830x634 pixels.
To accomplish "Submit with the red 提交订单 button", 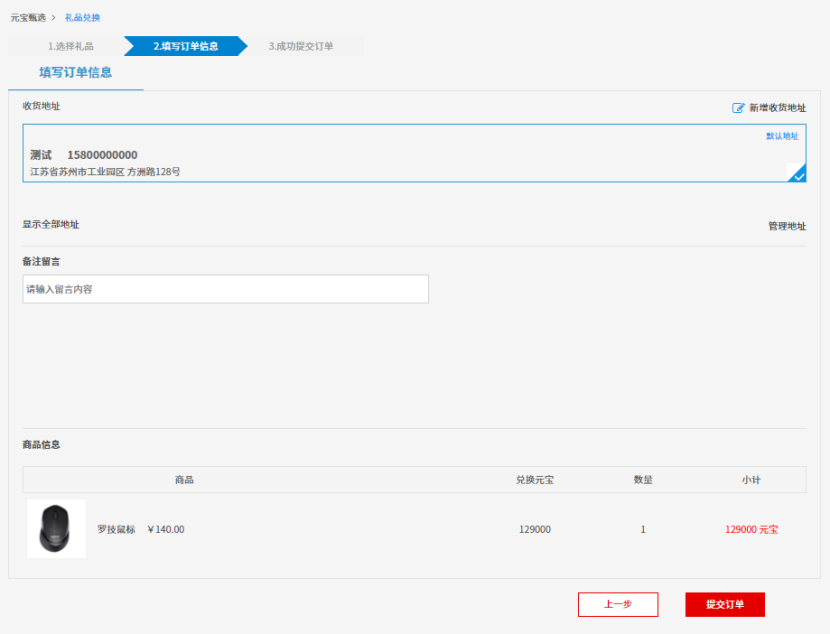I will (725, 604).
